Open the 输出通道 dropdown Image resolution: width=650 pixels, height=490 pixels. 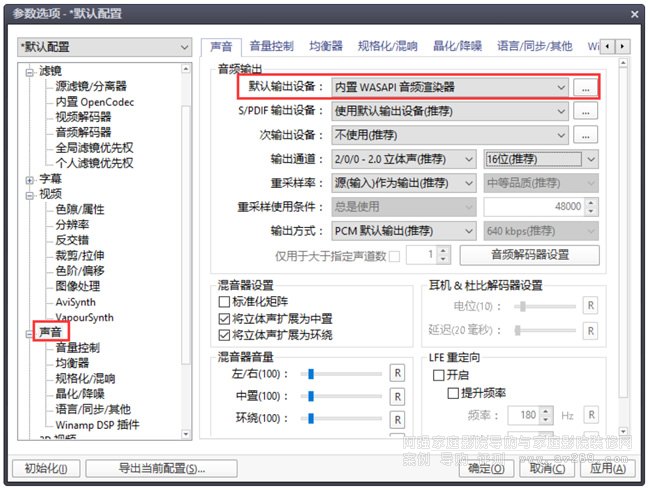pyautogui.click(x=404, y=159)
